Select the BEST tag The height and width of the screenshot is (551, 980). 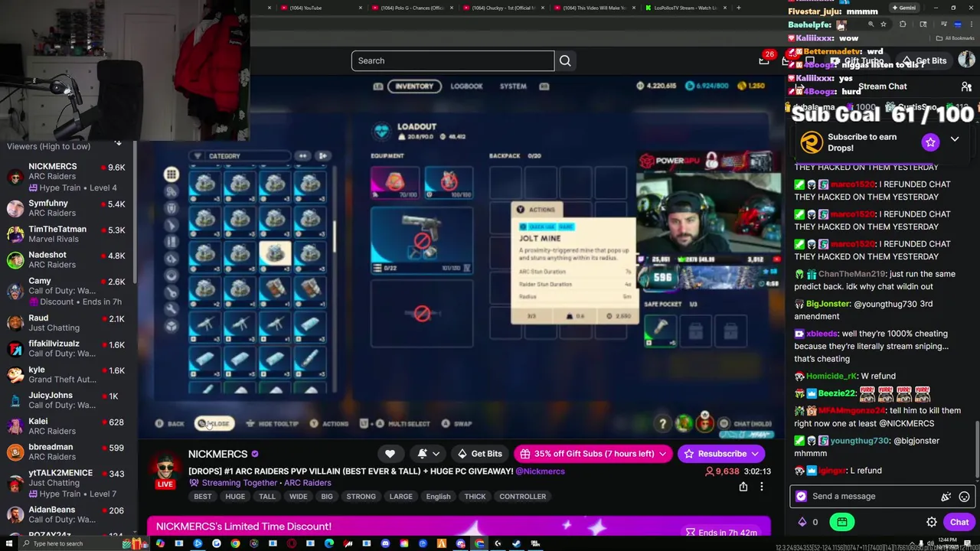[203, 497]
